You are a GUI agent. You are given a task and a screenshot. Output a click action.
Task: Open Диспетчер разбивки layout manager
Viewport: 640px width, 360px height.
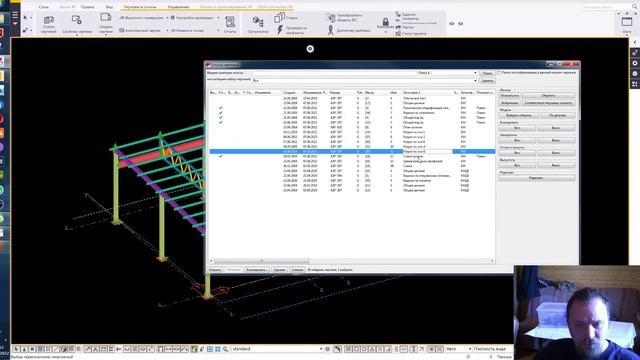point(349,30)
